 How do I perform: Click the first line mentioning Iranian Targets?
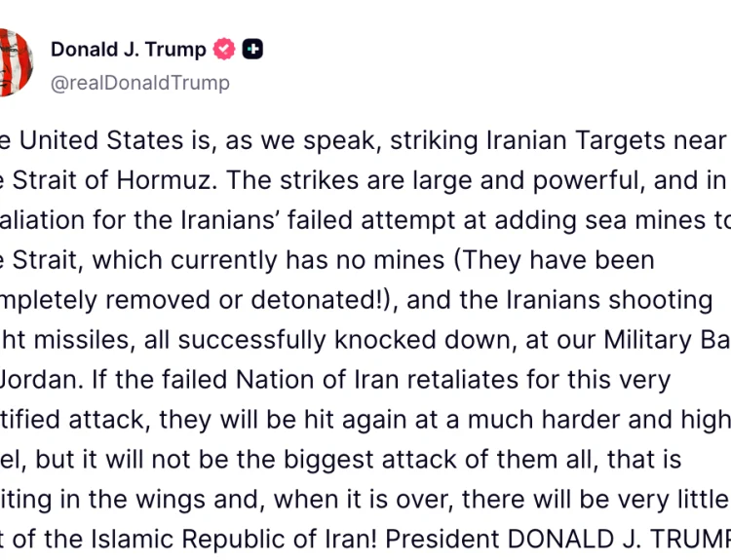365,140
